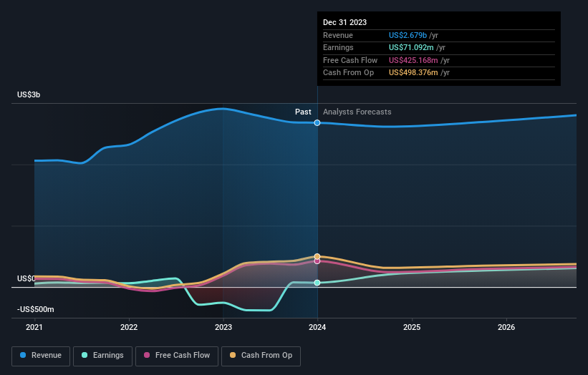Select the 2022 x-axis label
Screen dimensions: 588x375
(129, 327)
